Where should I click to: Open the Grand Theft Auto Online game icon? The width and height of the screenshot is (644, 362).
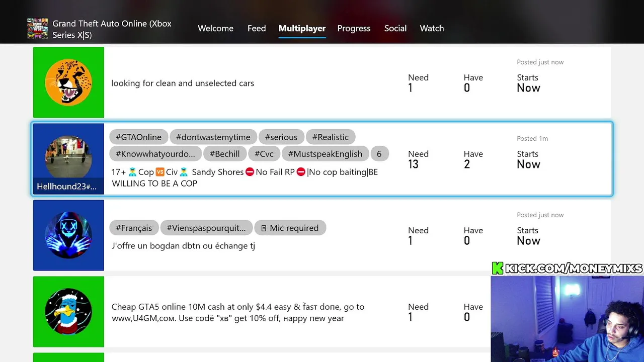(x=37, y=29)
